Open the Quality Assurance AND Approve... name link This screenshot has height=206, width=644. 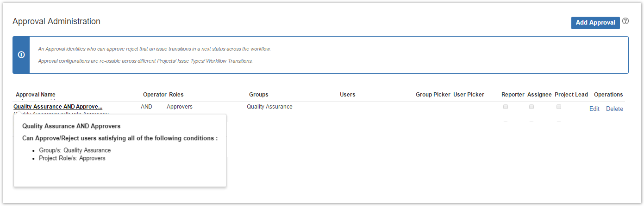pos(58,107)
